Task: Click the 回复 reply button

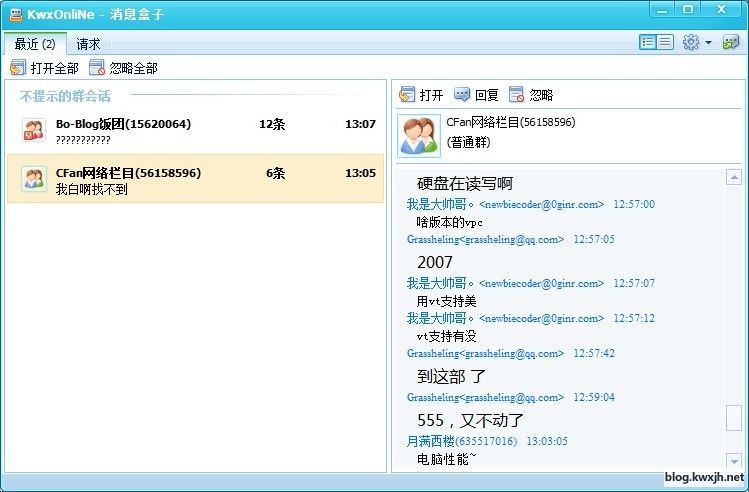Action: pos(476,95)
